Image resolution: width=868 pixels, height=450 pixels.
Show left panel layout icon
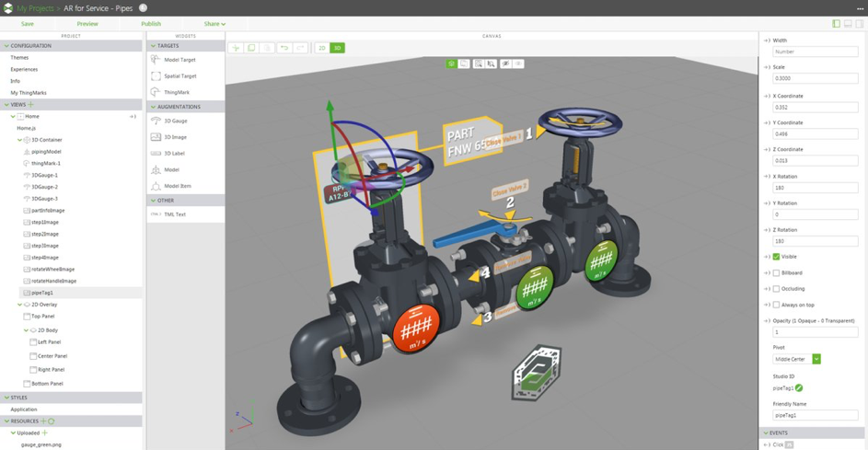pyautogui.click(x=836, y=24)
